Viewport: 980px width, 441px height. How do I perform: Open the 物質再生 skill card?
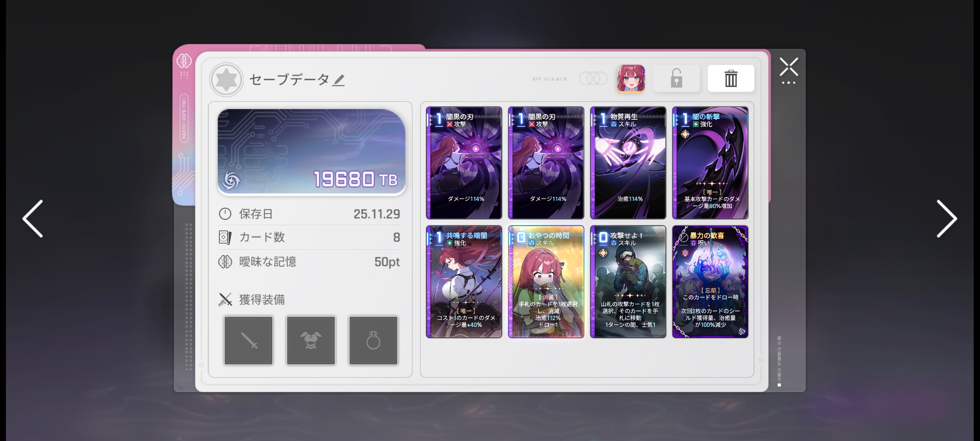click(x=628, y=163)
